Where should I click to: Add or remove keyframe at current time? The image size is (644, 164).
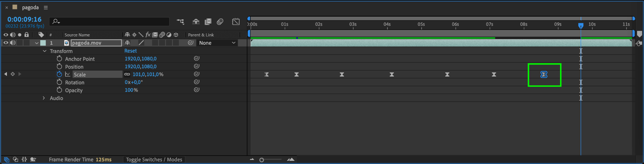[x=13, y=74]
